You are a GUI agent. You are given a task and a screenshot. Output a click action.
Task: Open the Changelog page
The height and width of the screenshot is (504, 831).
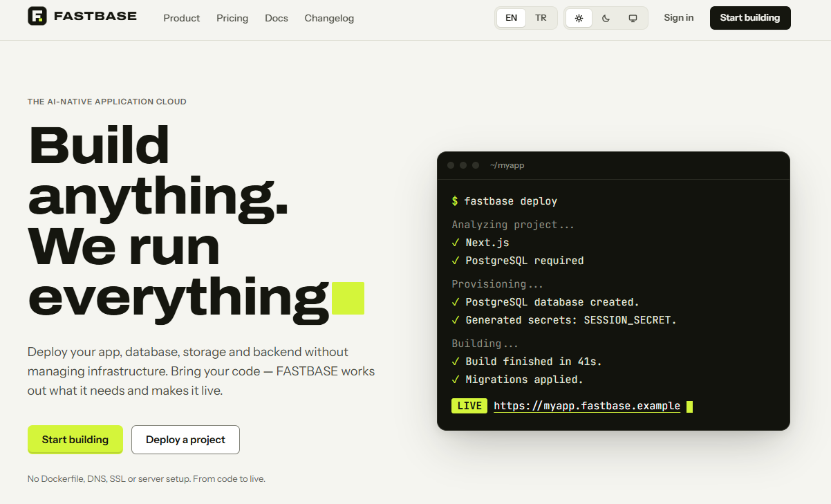(x=329, y=18)
